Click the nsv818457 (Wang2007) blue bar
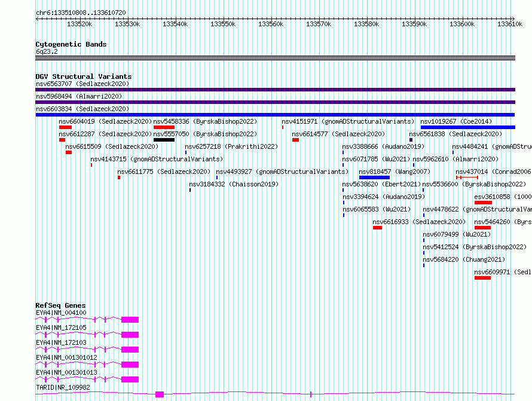 374,177
